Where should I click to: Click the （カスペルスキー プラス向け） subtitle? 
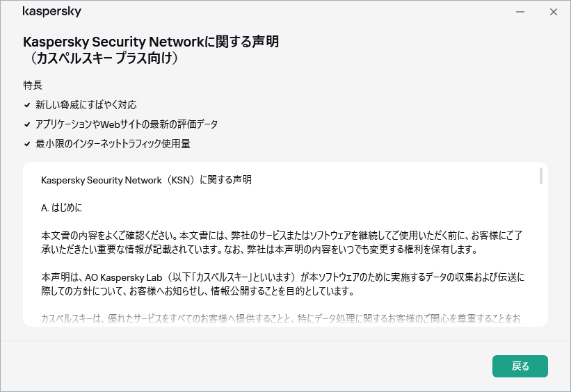pyautogui.click(x=102, y=58)
